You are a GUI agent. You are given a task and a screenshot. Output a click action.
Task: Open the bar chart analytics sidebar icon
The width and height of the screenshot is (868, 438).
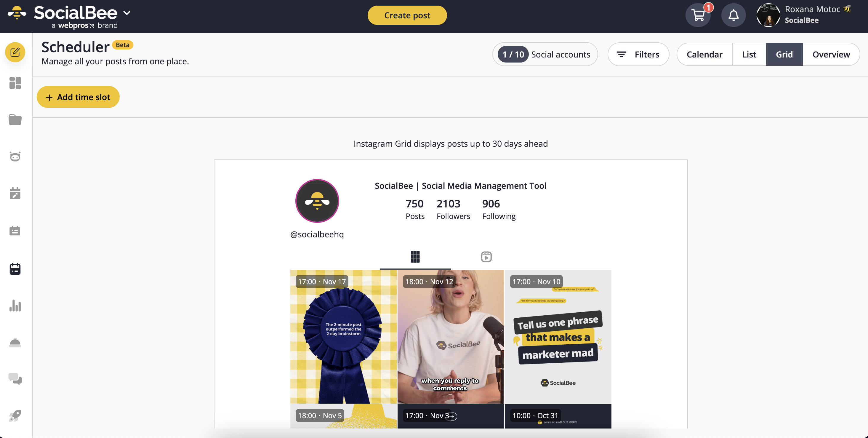tap(15, 306)
